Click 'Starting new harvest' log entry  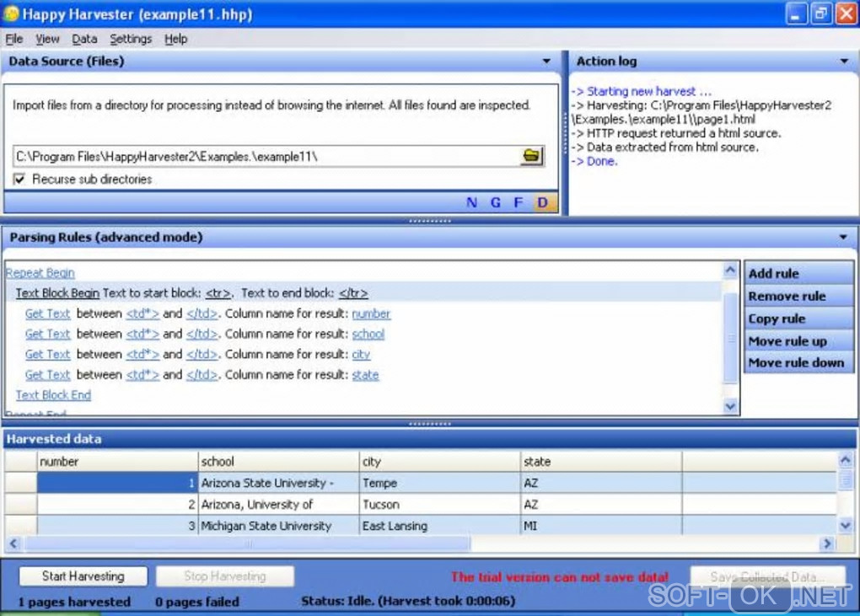click(x=642, y=91)
